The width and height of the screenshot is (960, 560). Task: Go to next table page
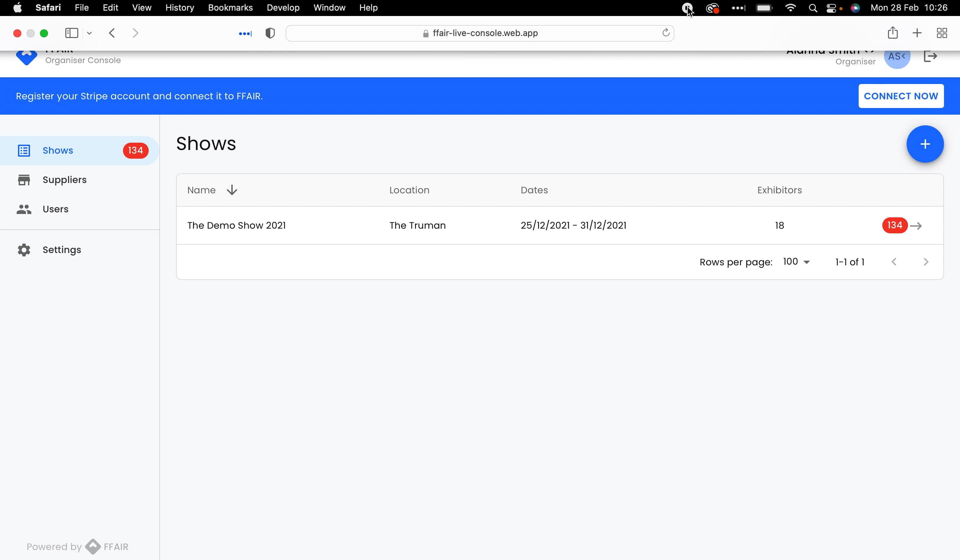[926, 262]
